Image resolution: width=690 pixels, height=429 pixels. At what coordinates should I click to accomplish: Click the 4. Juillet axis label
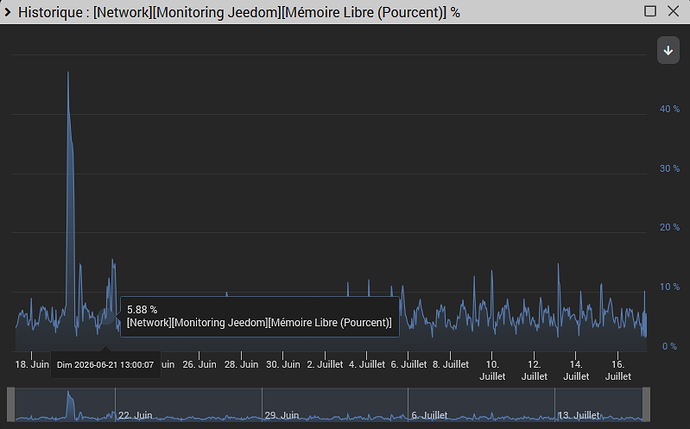pyautogui.click(x=367, y=364)
